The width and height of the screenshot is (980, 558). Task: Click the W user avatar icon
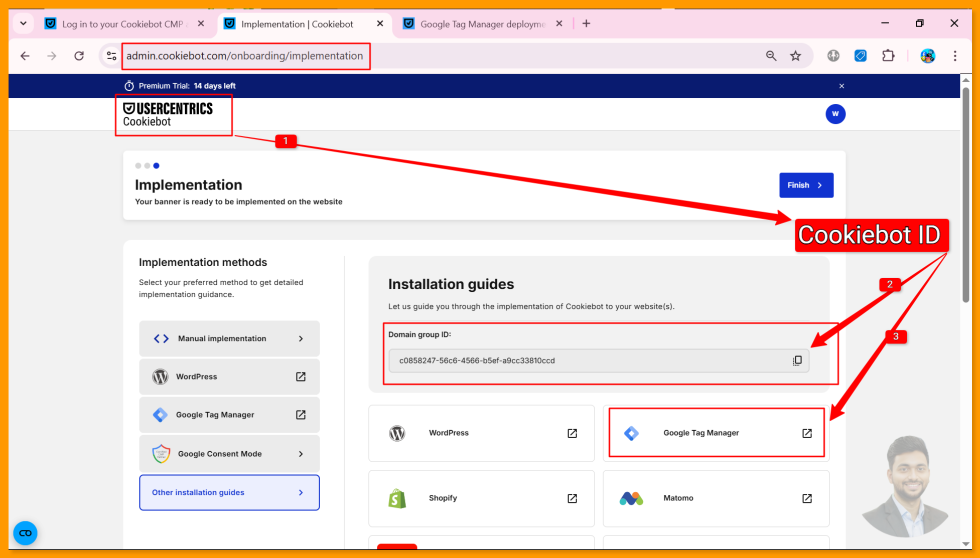coord(835,114)
